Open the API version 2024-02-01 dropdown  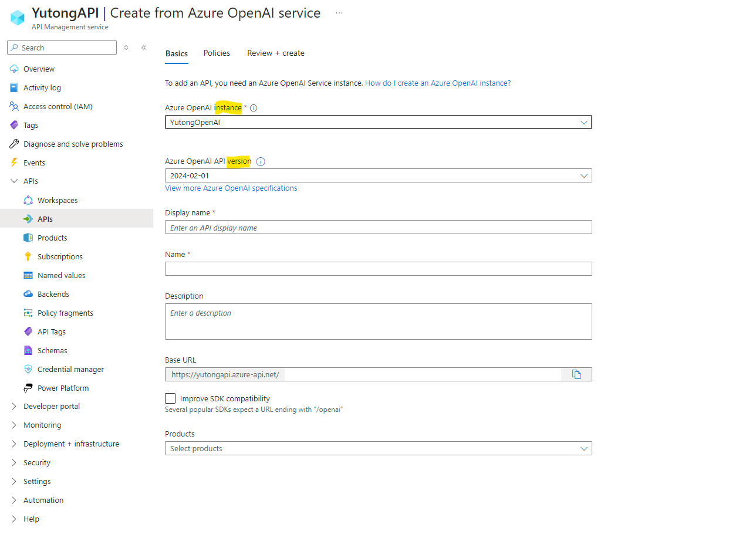(x=379, y=175)
